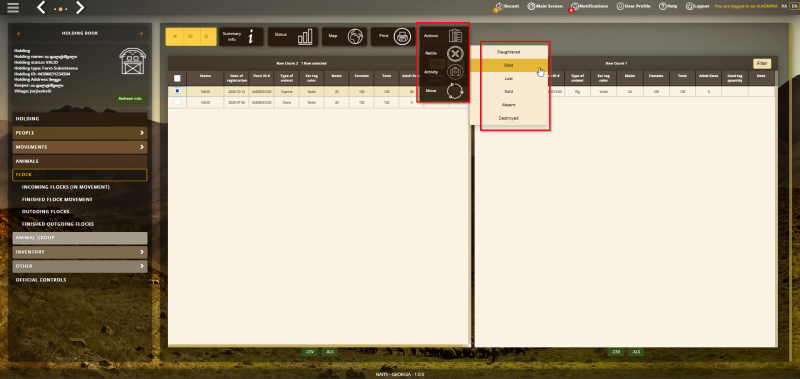Image resolution: width=800 pixels, height=379 pixels.
Task: Click Logout
Action: [697, 6]
